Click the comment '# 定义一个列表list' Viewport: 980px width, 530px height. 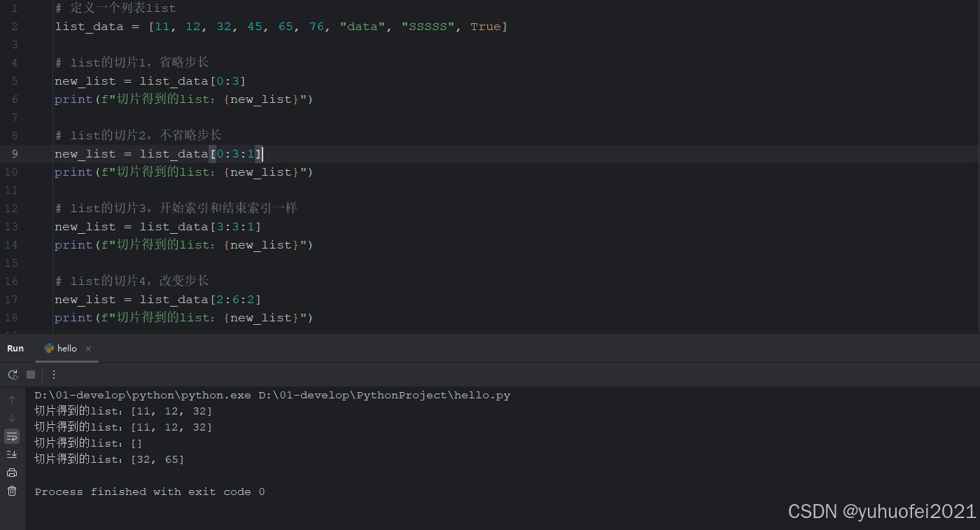(x=115, y=8)
